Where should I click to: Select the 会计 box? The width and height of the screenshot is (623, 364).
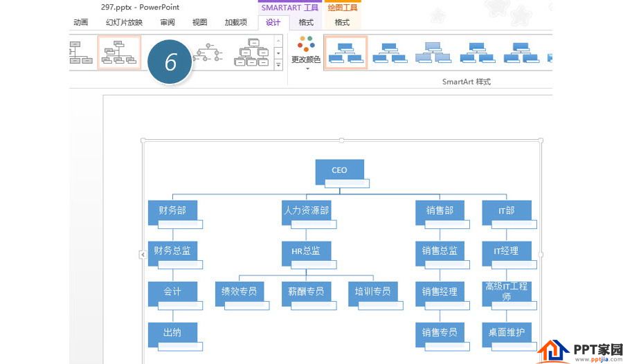click(x=173, y=294)
